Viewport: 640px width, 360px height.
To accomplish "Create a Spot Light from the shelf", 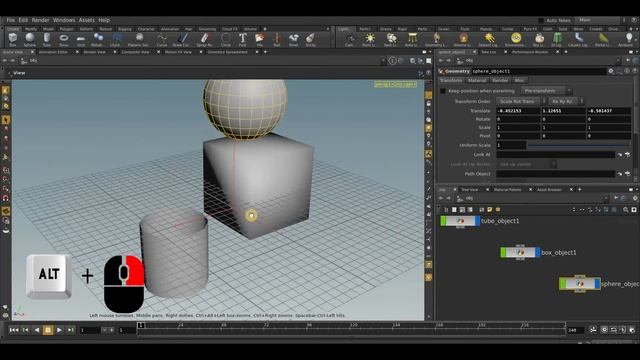I will [x=391, y=40].
